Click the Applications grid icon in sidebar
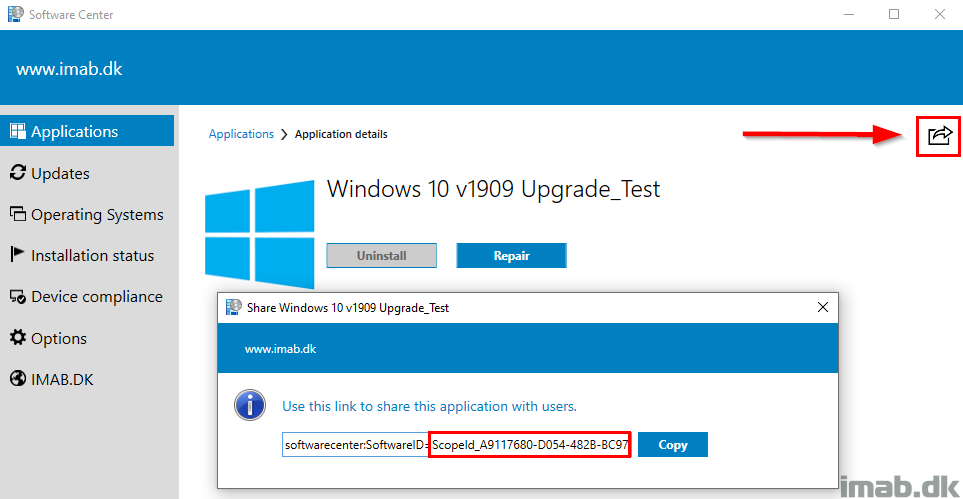 pyautogui.click(x=18, y=132)
